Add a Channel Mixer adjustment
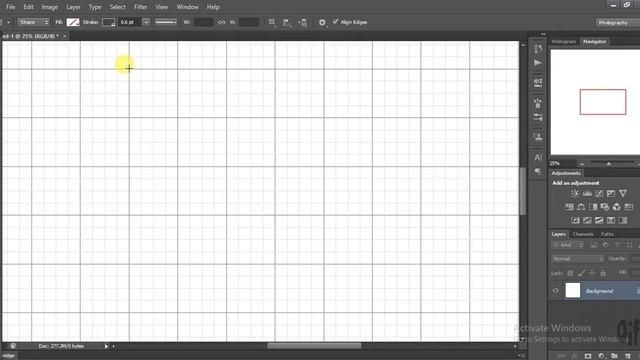This screenshot has height=360, width=640. coord(616,207)
